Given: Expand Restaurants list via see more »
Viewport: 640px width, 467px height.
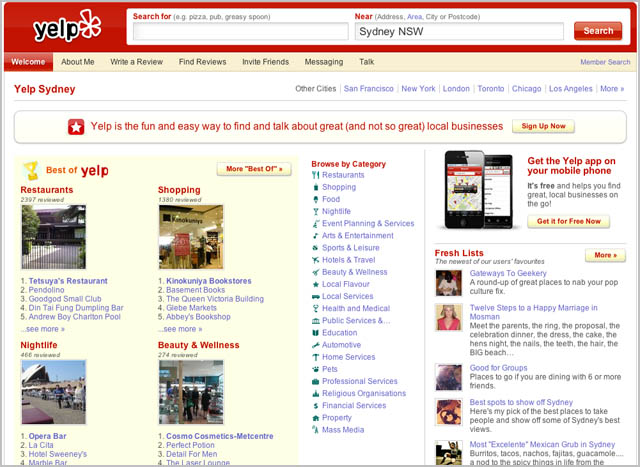Looking at the screenshot, I should pyautogui.click(x=42, y=329).
